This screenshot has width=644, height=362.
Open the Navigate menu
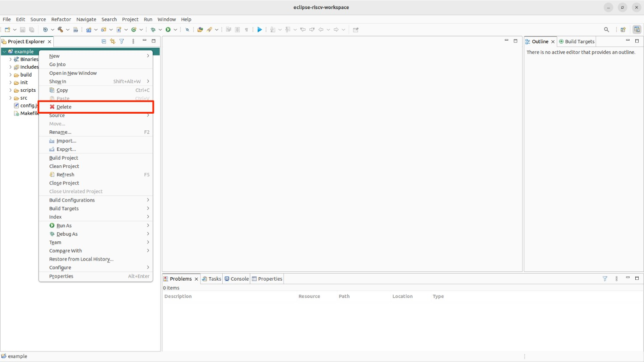coord(86,19)
